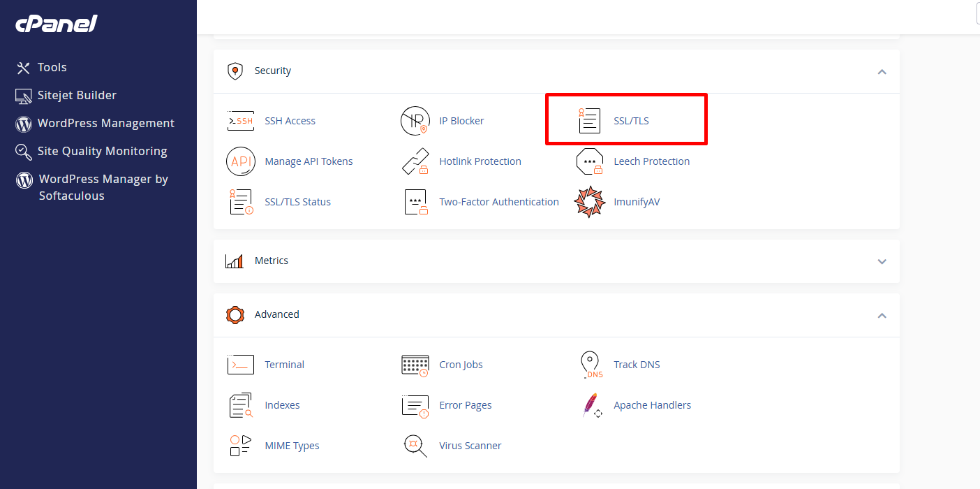
Task: Click the Manage API Tokens icon
Action: coord(241,161)
